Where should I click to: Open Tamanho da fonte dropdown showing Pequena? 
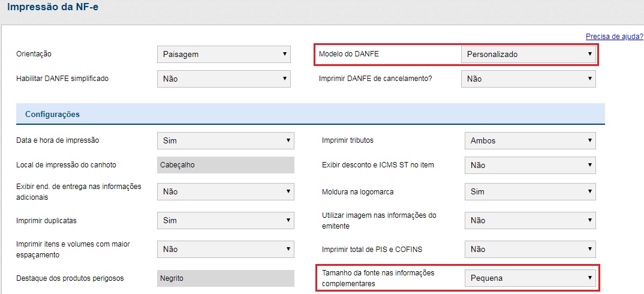529,278
